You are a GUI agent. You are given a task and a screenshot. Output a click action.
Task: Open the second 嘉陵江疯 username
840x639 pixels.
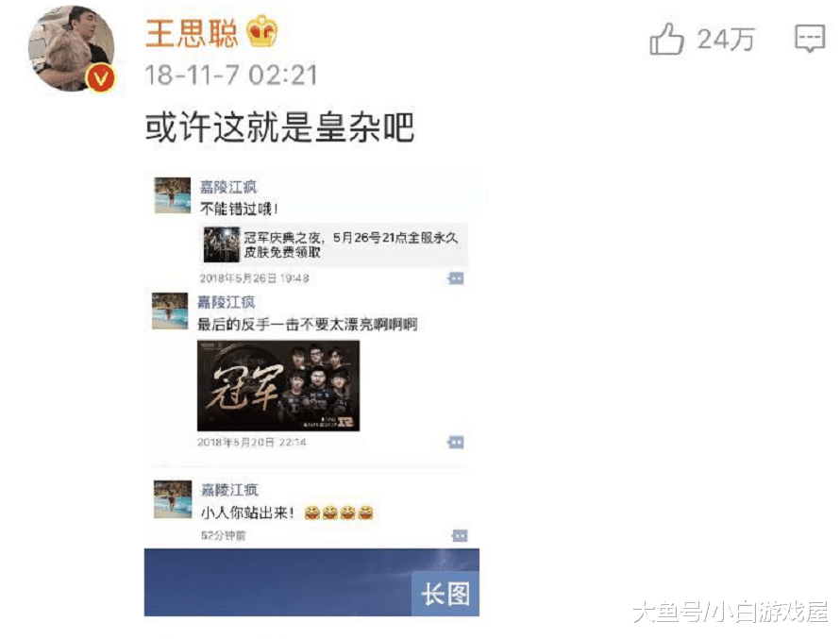point(227,302)
